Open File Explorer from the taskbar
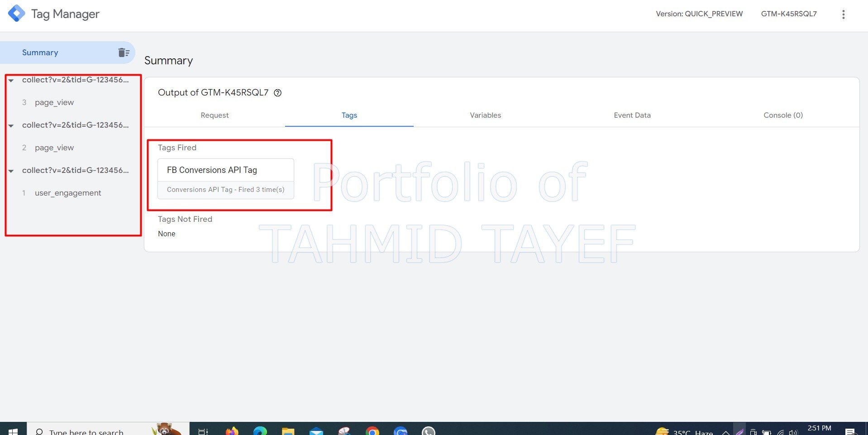 coord(288,430)
